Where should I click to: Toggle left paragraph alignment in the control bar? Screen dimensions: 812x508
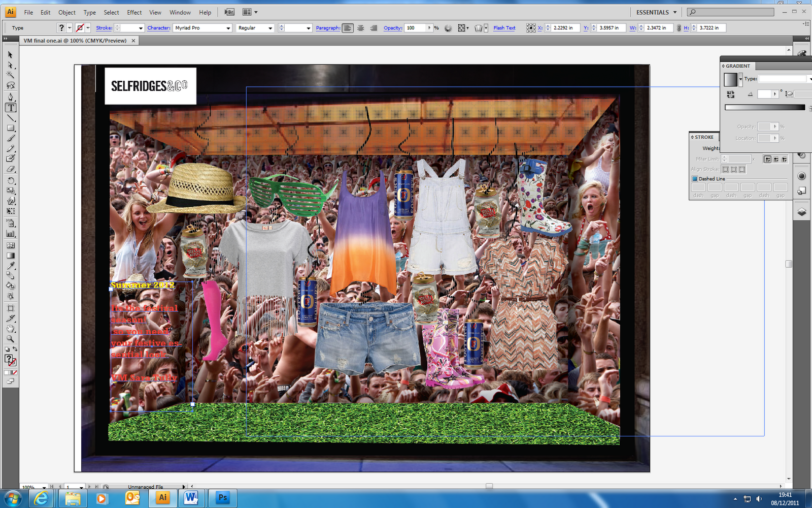point(347,28)
